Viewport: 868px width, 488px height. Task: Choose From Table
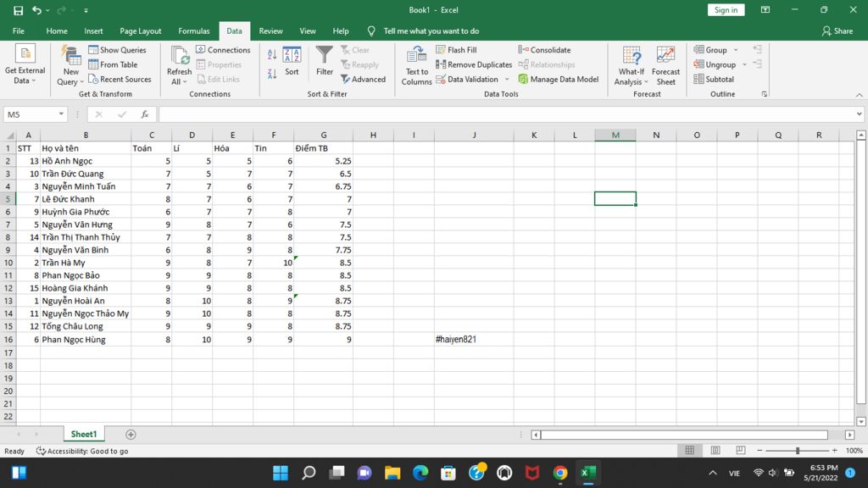[x=113, y=64]
